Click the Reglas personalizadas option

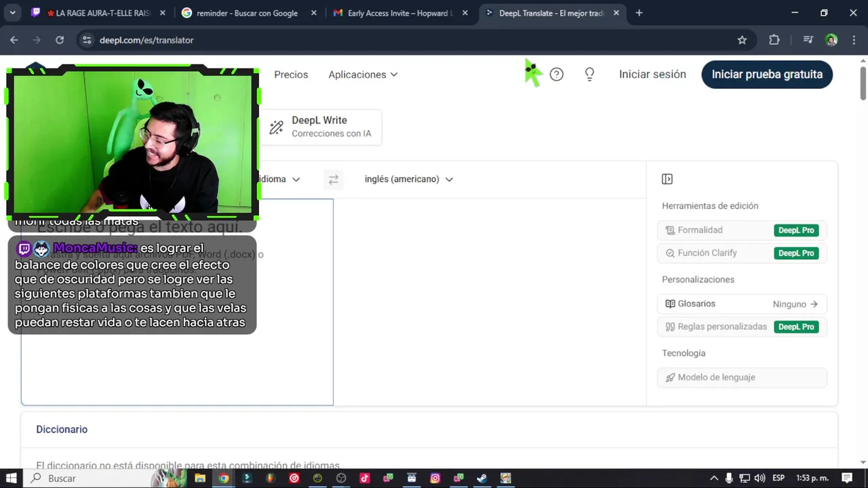[x=742, y=327]
